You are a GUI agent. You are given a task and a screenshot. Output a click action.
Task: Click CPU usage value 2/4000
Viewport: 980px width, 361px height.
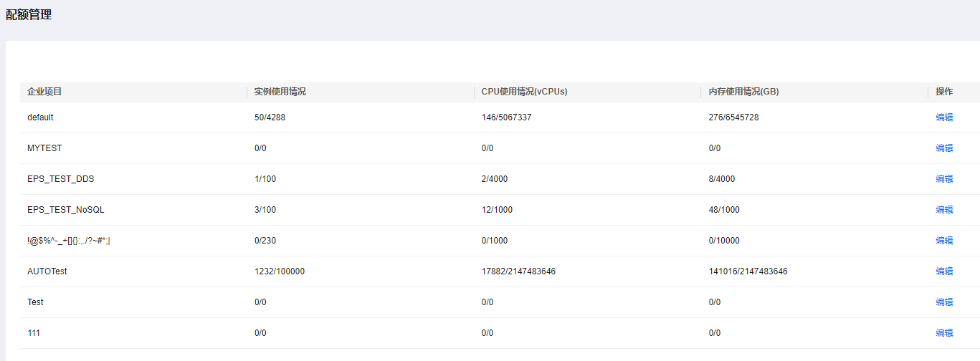(495, 179)
